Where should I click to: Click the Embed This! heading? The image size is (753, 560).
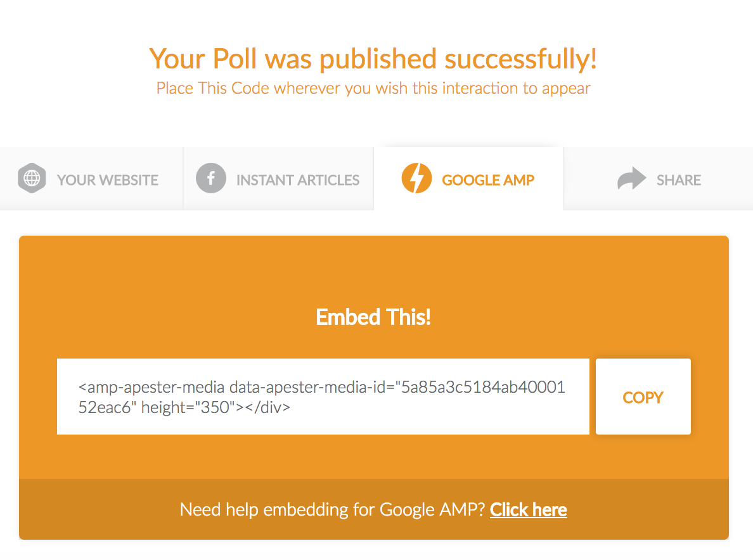pos(373,317)
